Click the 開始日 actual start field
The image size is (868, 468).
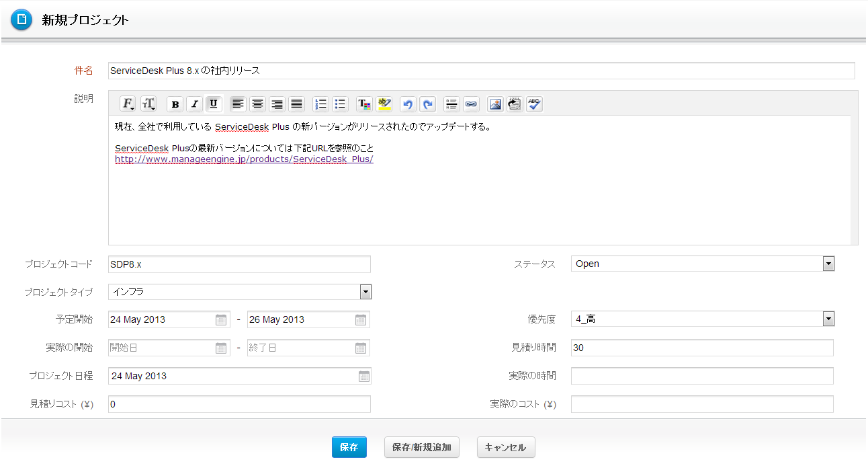(169, 348)
